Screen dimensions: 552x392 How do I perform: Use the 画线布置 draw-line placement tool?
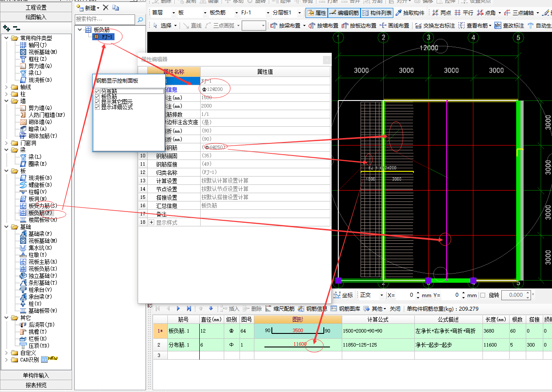click(x=395, y=26)
